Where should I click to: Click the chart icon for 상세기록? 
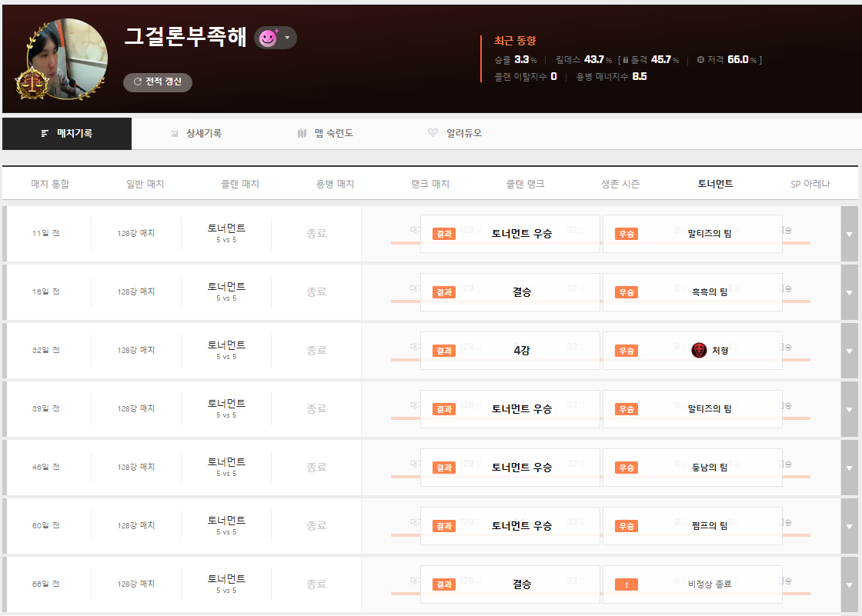175,134
